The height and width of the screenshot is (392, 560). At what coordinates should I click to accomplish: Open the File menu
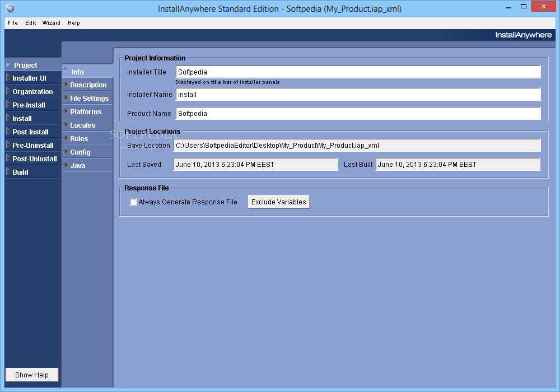[13, 23]
